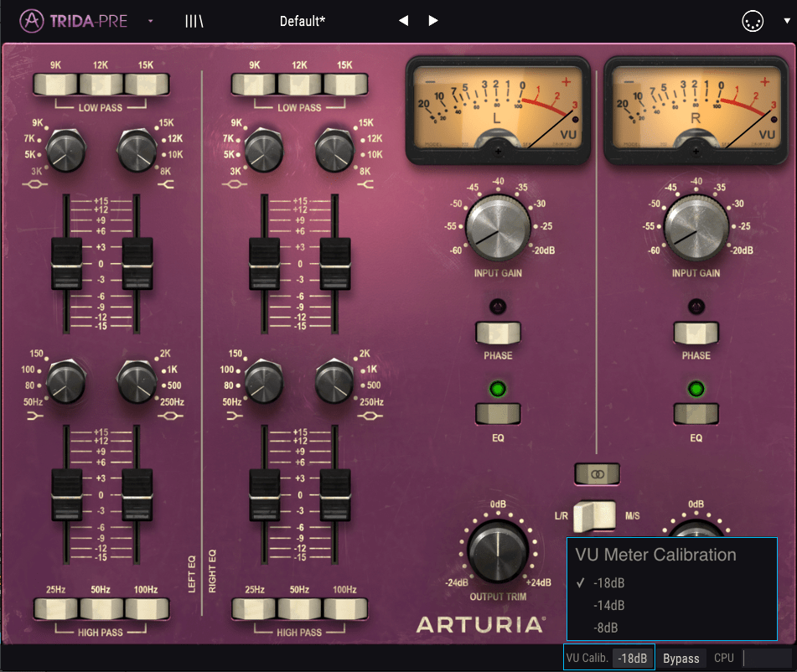Click the L channel VU meter
The image size is (797, 672).
[498, 110]
